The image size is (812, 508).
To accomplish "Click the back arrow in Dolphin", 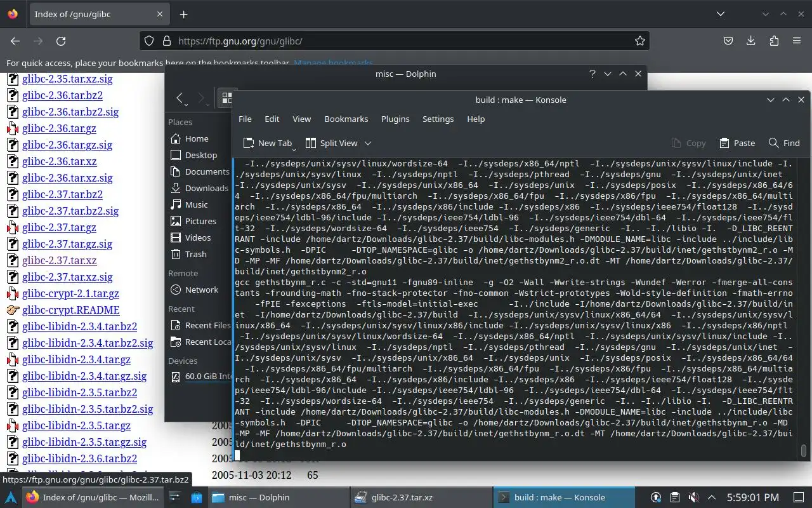I will (x=180, y=98).
